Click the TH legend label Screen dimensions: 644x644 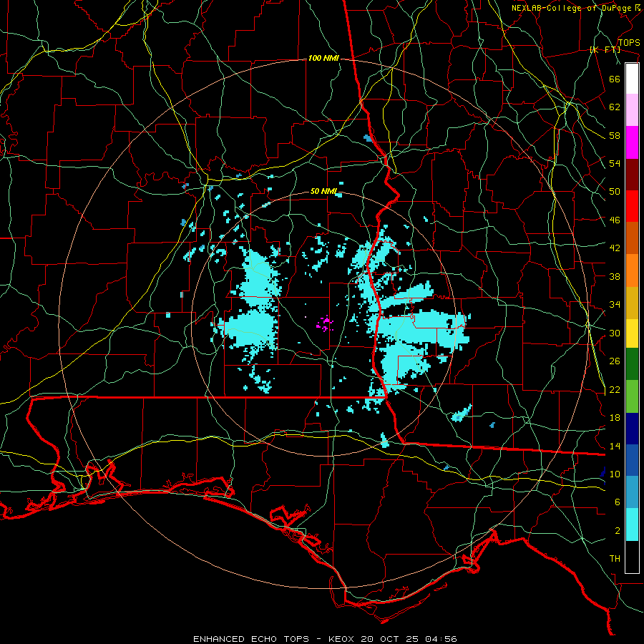pyautogui.click(x=615, y=559)
